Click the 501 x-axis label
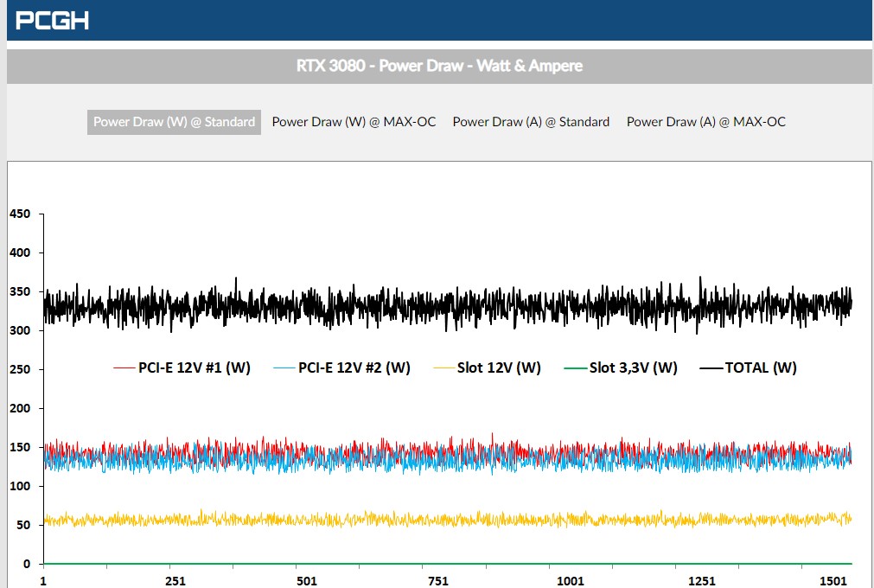 point(307,581)
